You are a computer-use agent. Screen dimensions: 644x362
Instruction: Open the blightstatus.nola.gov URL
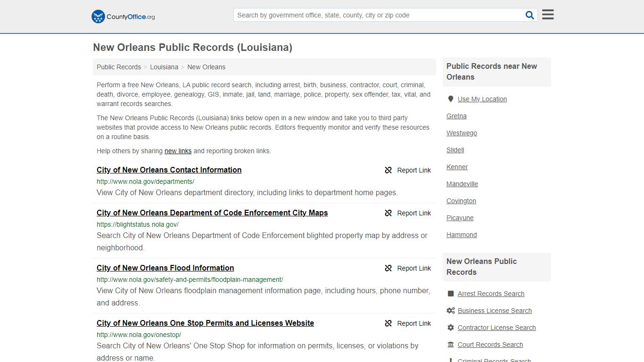pos(138,224)
